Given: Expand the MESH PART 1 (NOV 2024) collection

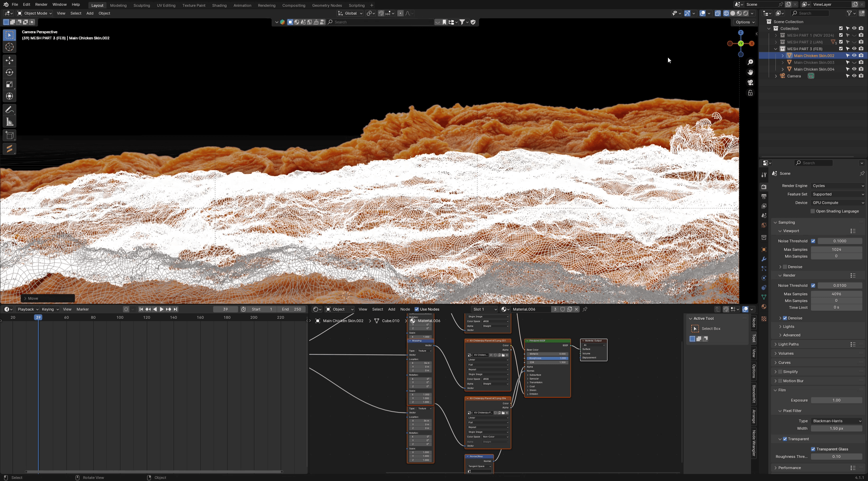Looking at the screenshot, I should pos(776,35).
